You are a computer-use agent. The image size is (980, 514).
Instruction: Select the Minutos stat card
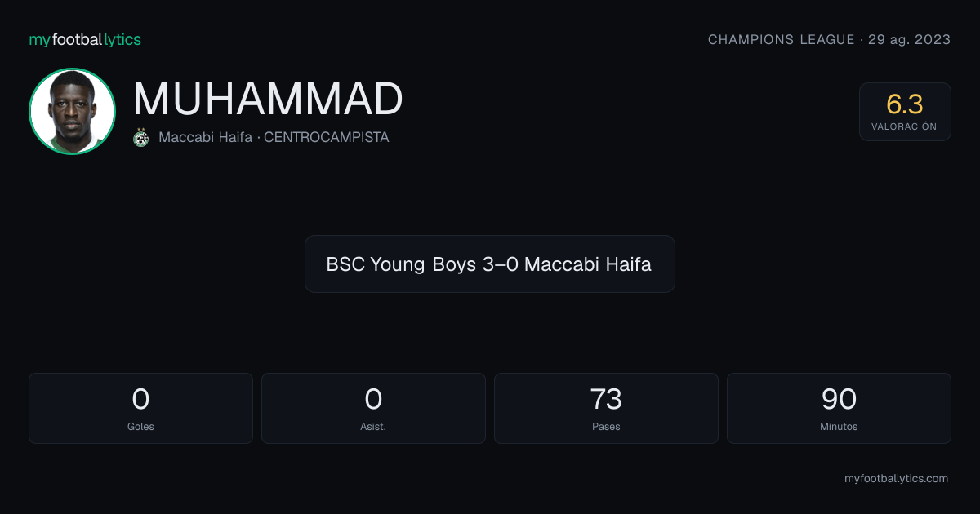(x=839, y=408)
